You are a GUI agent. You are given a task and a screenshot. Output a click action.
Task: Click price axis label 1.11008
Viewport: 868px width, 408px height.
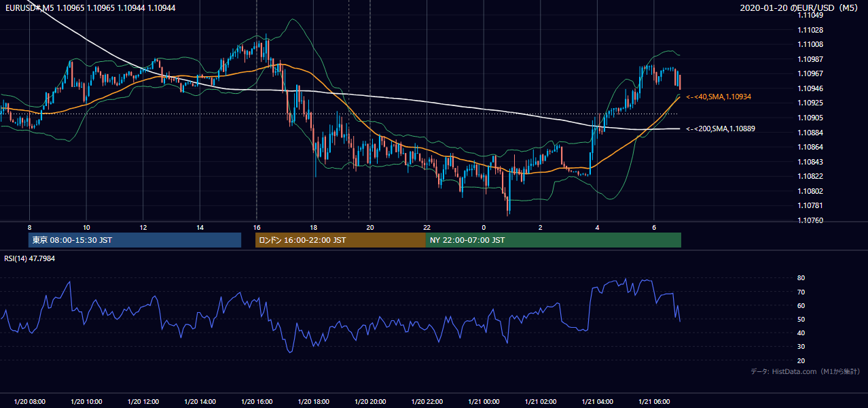(810, 44)
